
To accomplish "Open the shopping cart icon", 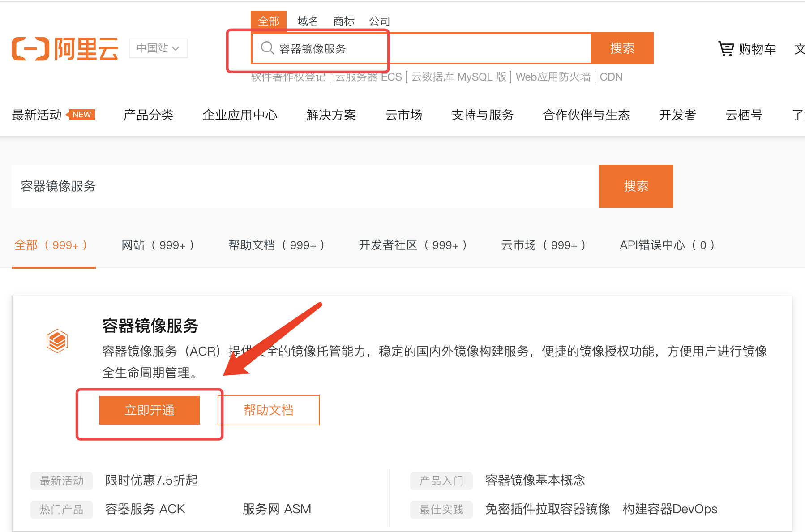I will (726, 48).
